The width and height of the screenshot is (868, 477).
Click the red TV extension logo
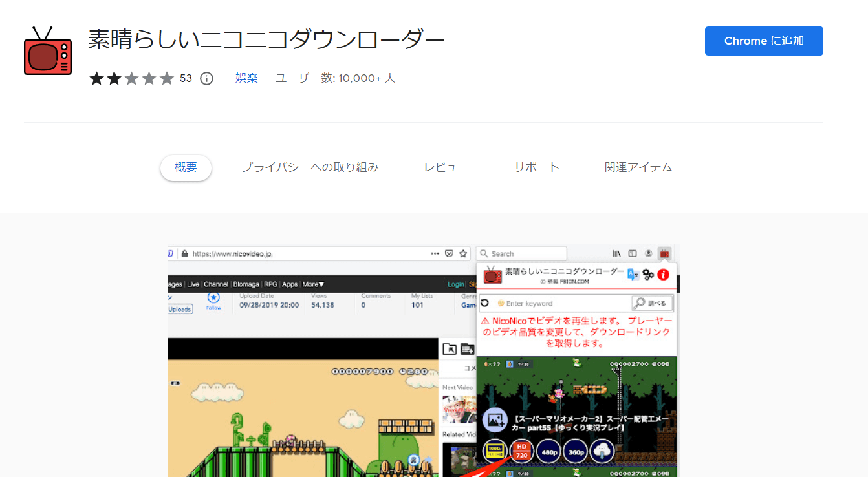point(48,51)
